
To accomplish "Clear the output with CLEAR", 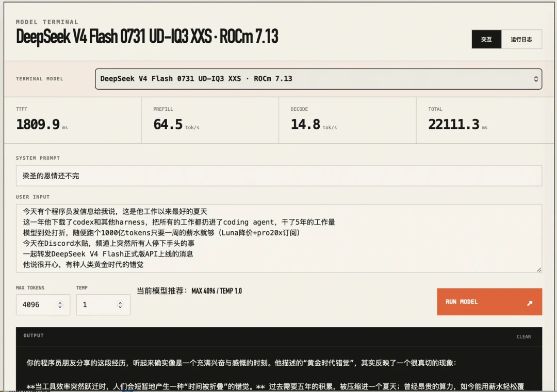I will pyautogui.click(x=523, y=337).
